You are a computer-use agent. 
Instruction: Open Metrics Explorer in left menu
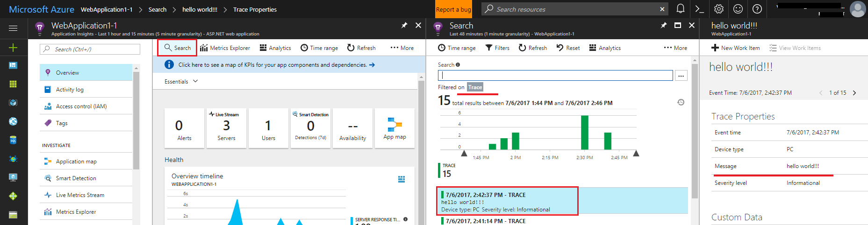86,211
